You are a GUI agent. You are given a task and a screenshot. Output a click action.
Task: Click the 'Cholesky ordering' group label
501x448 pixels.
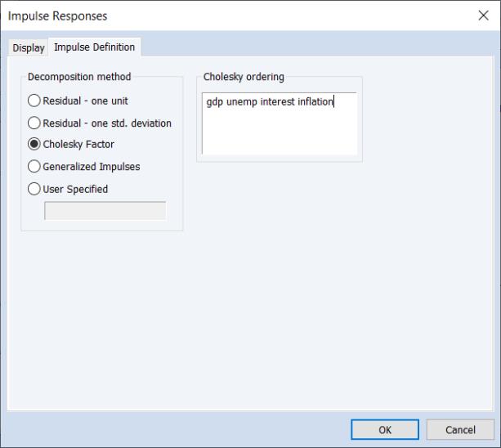click(x=244, y=77)
